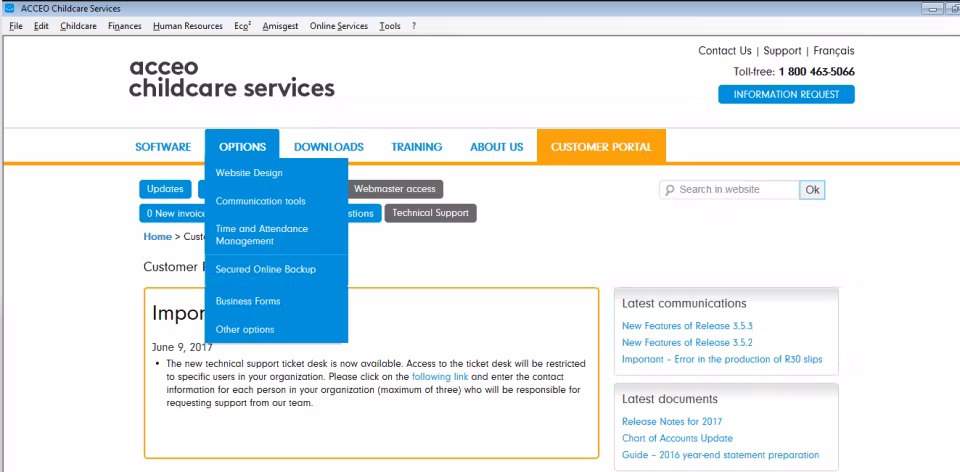Click the Search in website field
The image size is (960, 472).
[735, 190]
